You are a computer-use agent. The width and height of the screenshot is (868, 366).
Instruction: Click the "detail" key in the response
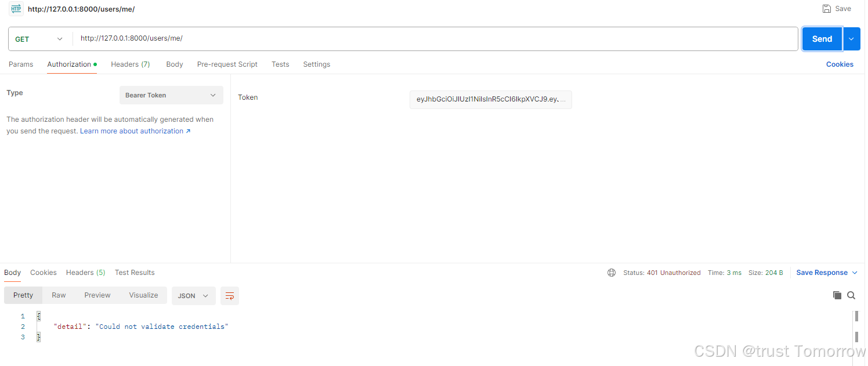pyautogui.click(x=68, y=327)
